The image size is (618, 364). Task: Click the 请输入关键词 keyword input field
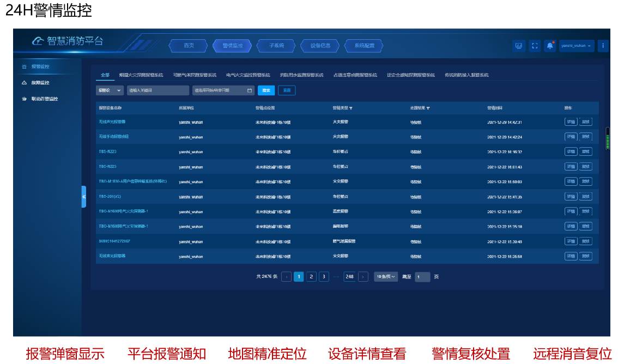click(157, 90)
